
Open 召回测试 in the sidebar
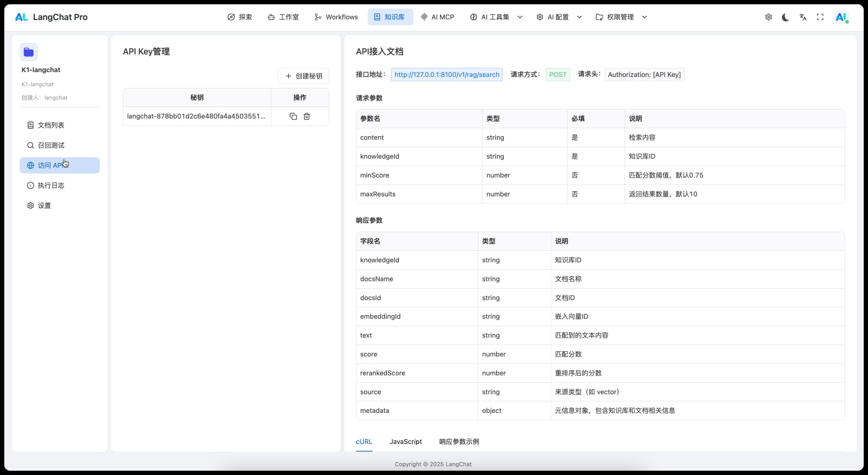pyautogui.click(x=51, y=145)
